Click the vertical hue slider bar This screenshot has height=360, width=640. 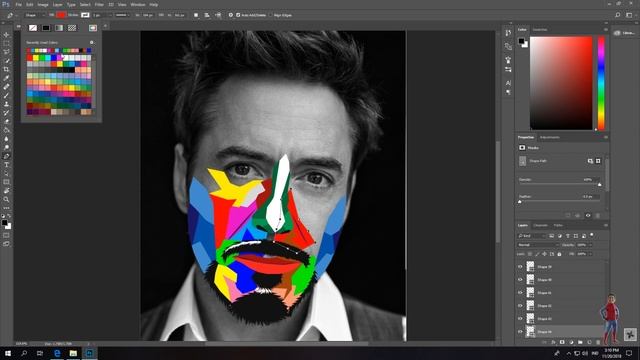601,83
